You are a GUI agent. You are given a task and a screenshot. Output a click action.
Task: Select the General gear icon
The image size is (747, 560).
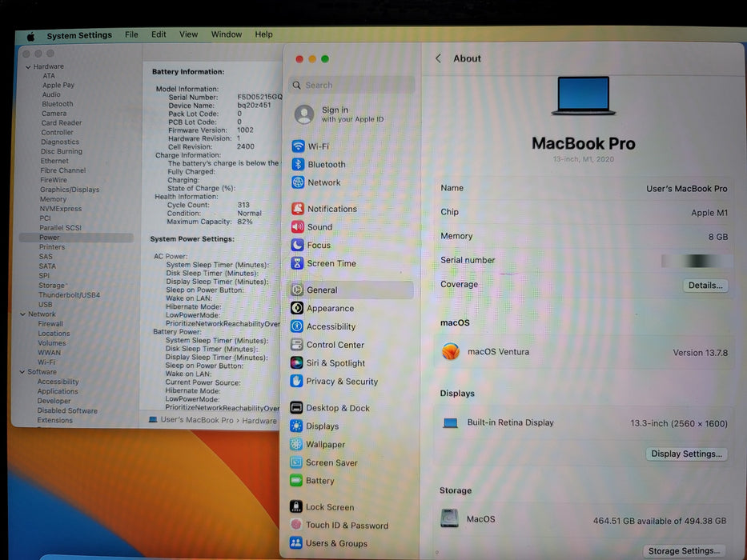coord(297,290)
